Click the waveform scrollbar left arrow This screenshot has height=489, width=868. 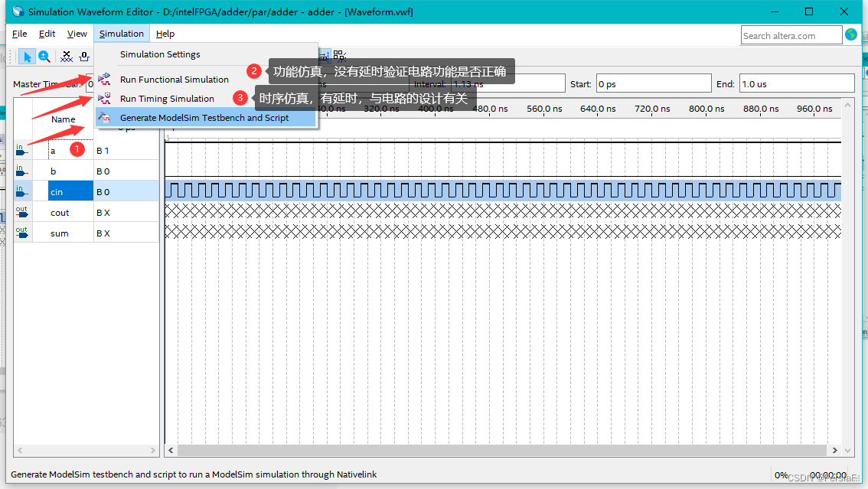point(171,450)
